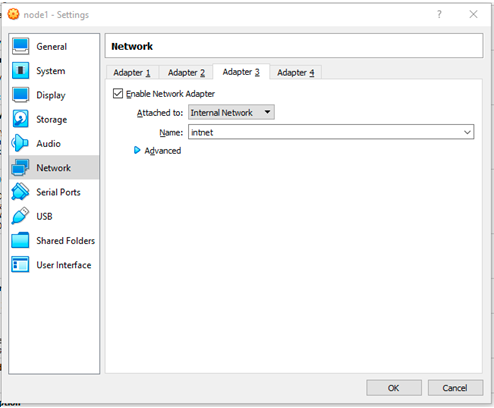Image resolution: width=494 pixels, height=408 pixels.
Task: Close the node1 Settings window
Action: click(473, 14)
